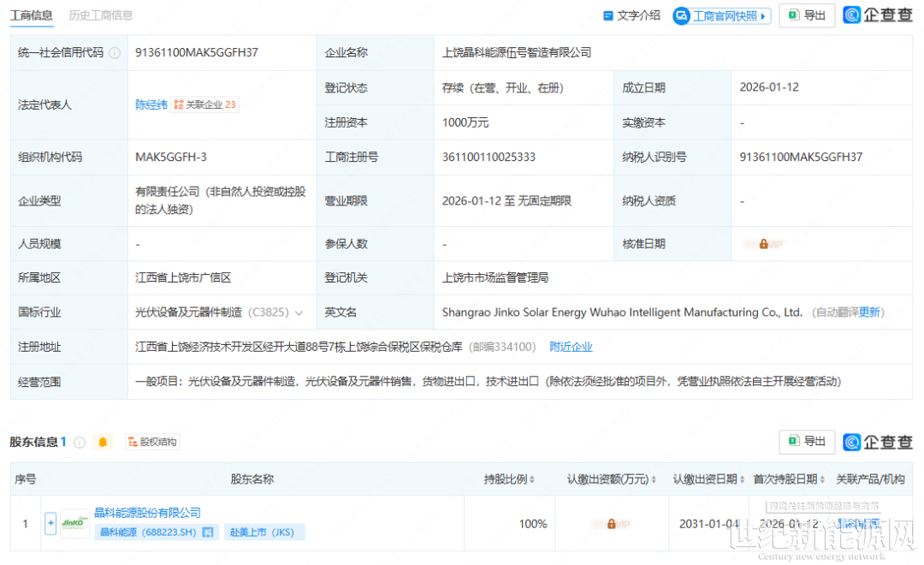Open the 股权结构 equity structure view

point(152,443)
